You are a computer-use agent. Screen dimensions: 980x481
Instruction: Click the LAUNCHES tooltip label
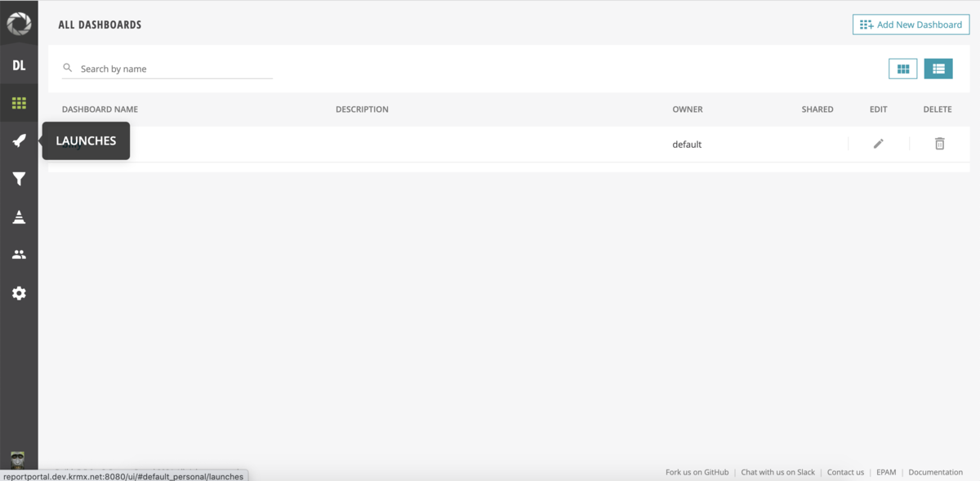[86, 140]
